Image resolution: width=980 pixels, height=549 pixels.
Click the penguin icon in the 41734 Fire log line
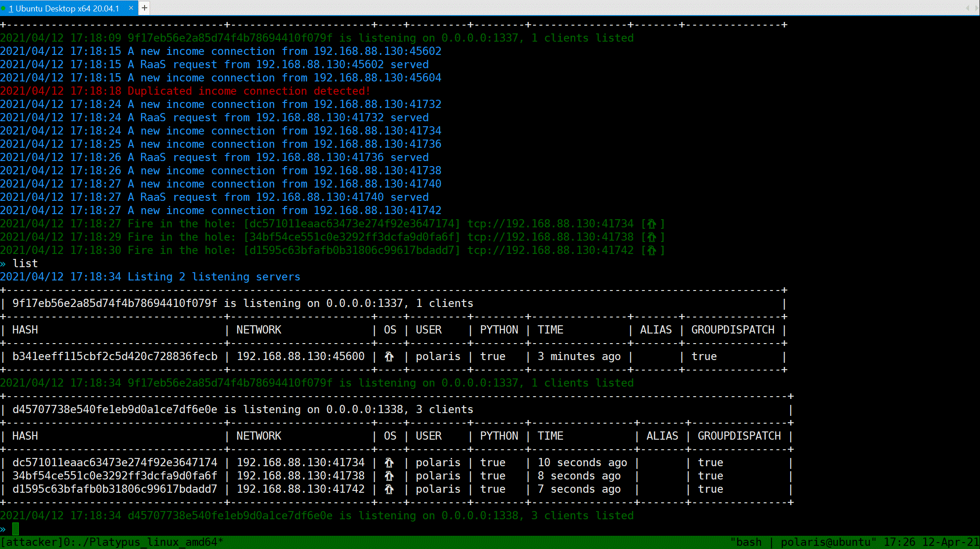coord(652,224)
